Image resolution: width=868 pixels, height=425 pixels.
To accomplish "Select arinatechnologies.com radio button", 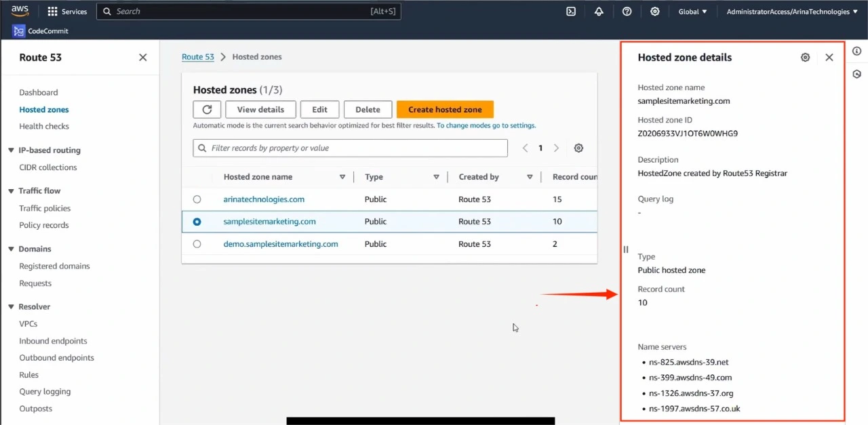I will pyautogui.click(x=197, y=199).
